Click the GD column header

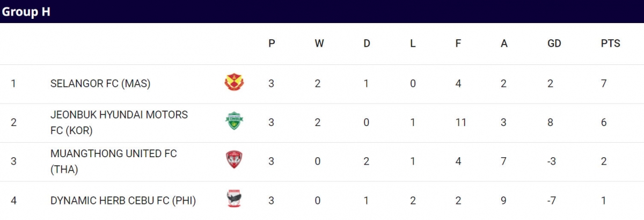point(554,44)
